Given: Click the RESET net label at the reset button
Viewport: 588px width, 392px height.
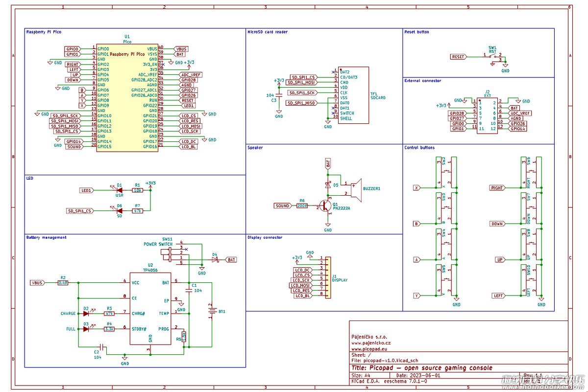Looking at the screenshot, I should click(458, 57).
